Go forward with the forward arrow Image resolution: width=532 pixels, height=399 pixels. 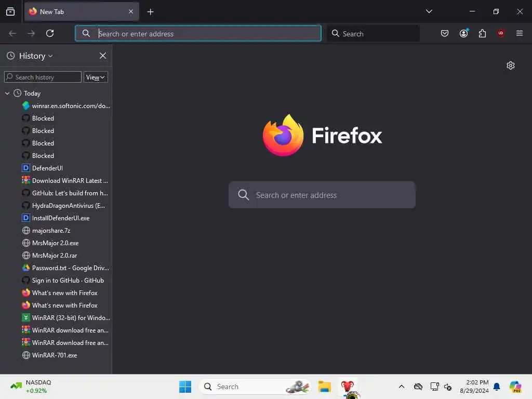[31, 33]
